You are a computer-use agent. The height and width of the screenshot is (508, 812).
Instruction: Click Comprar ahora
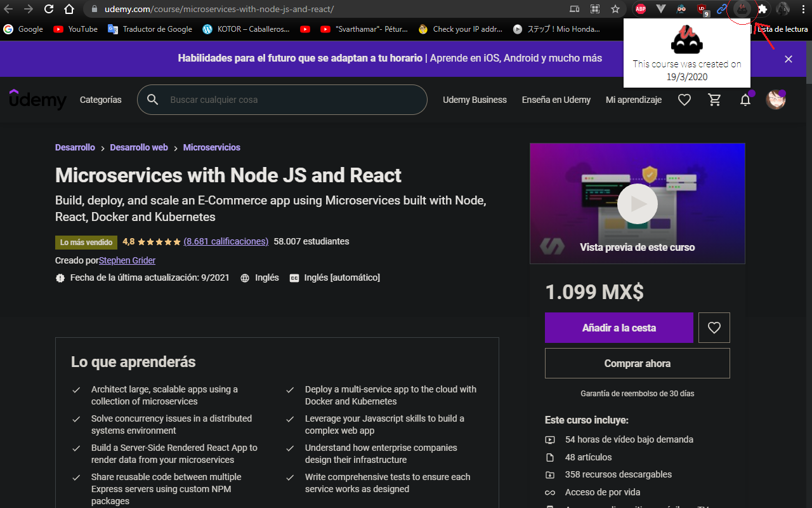[638, 363]
